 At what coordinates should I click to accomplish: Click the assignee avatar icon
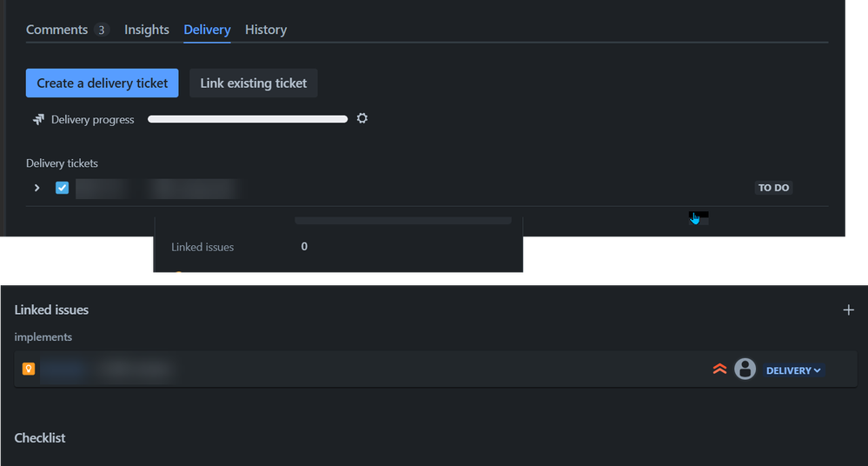point(745,369)
